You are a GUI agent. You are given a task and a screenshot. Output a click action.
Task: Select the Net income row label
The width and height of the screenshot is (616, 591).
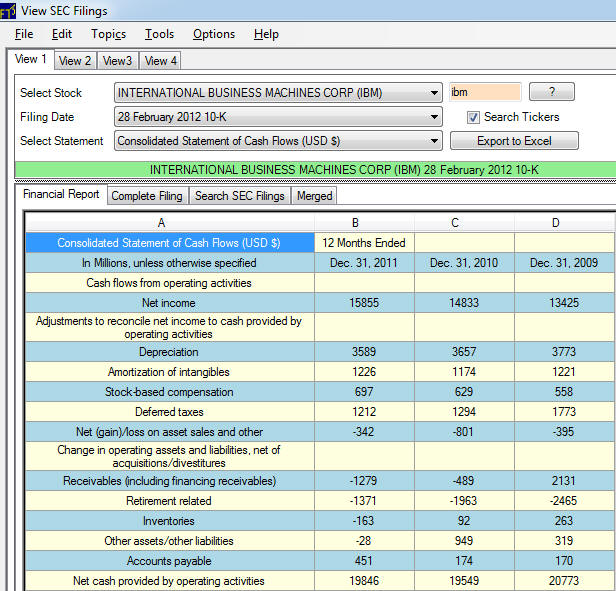pos(170,303)
